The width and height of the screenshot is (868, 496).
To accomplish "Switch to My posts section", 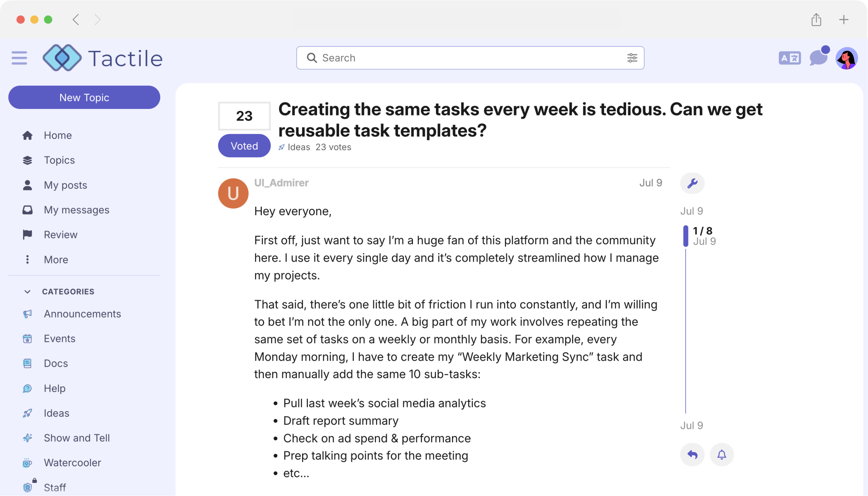I will pos(65,185).
